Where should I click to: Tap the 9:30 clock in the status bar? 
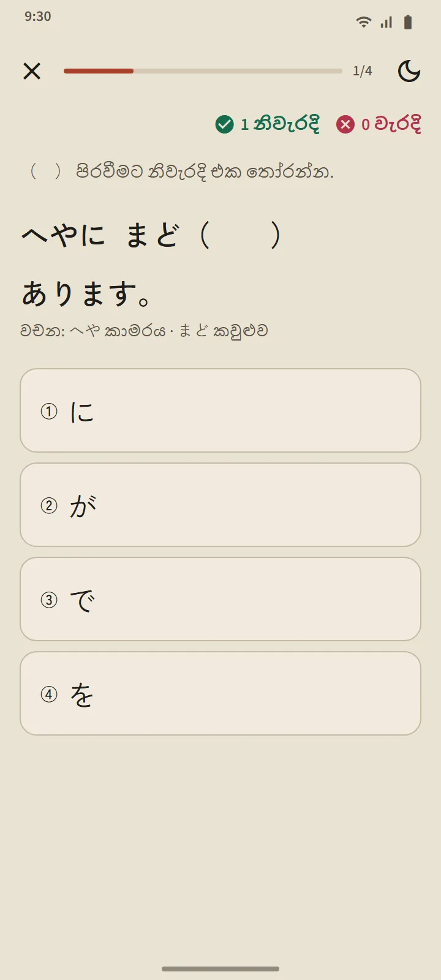[x=38, y=17]
